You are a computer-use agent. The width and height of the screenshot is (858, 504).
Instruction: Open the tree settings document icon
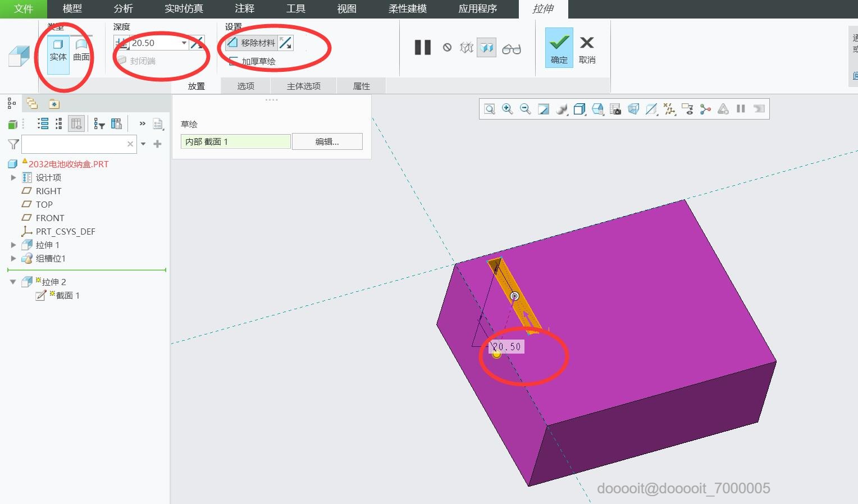(x=158, y=124)
